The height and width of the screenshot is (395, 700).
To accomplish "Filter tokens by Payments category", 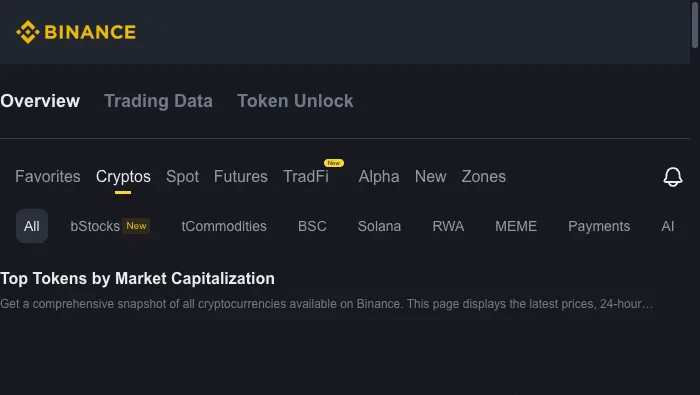I will [599, 226].
